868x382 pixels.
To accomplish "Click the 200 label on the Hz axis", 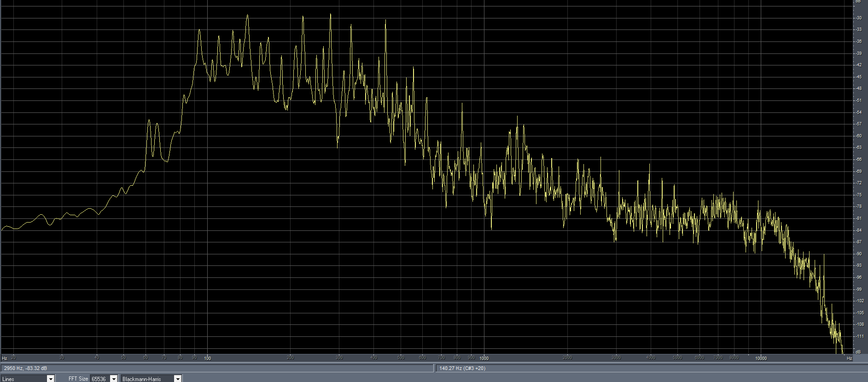I will (291, 358).
